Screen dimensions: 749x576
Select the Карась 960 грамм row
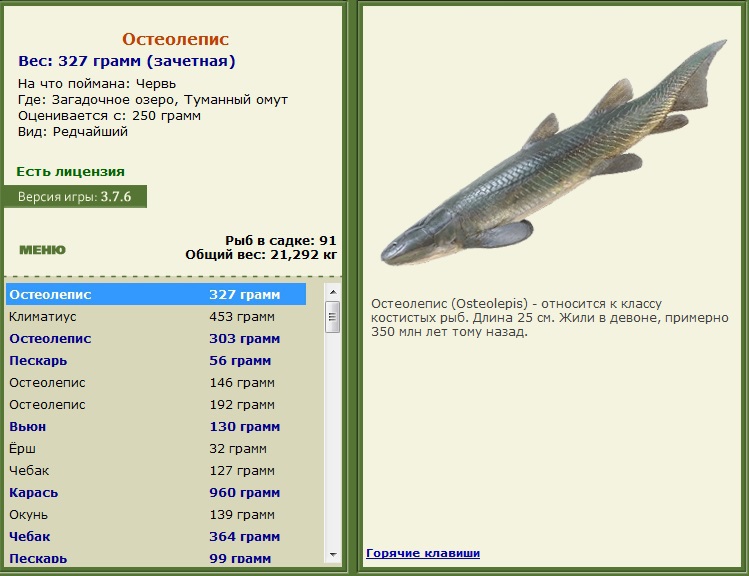click(x=156, y=492)
